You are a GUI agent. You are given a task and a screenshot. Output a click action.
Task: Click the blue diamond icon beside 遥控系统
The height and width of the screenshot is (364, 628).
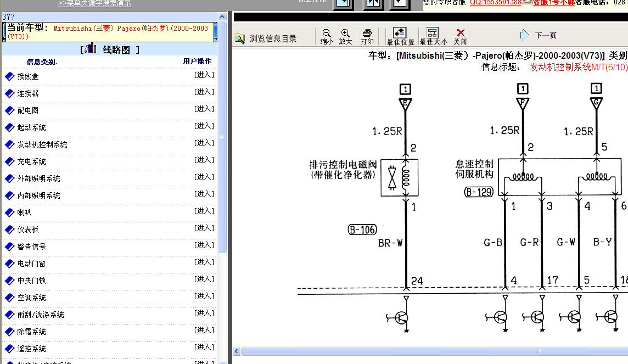pos(10,349)
